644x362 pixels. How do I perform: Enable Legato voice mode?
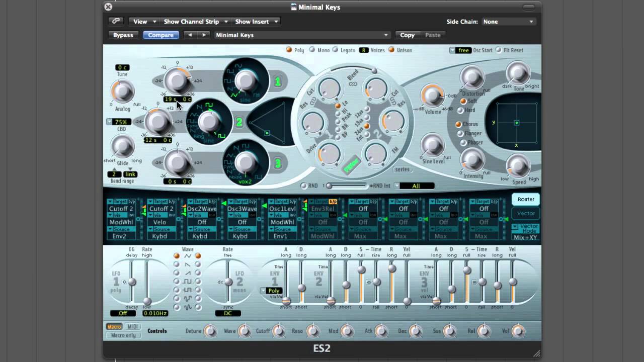[335, 50]
